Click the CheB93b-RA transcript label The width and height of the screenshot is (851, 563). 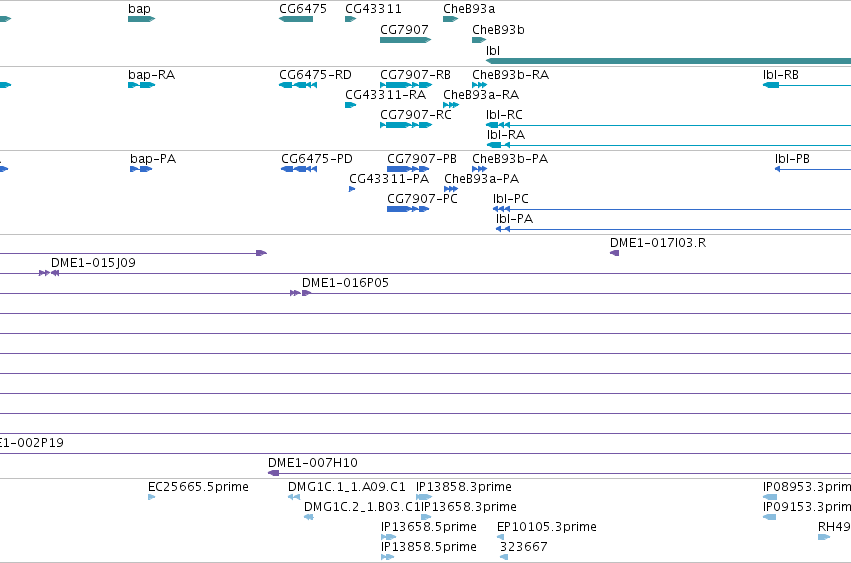(x=510, y=75)
